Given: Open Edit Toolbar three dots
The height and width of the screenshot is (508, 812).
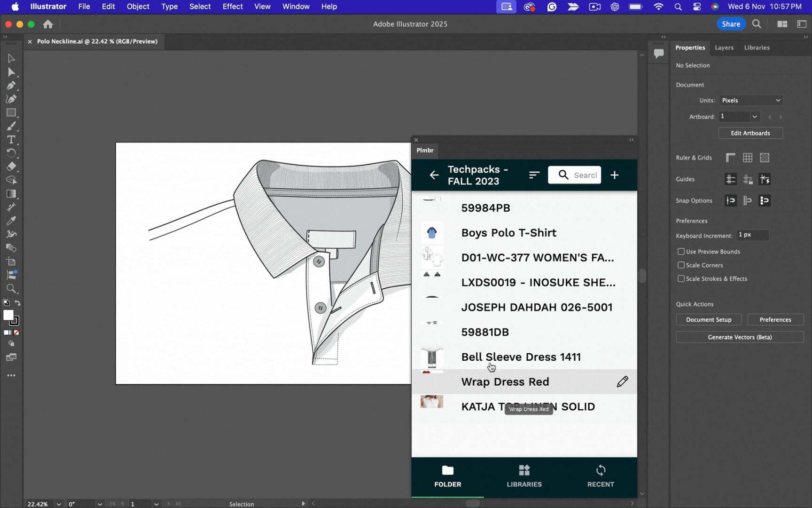Looking at the screenshot, I should click(x=11, y=375).
